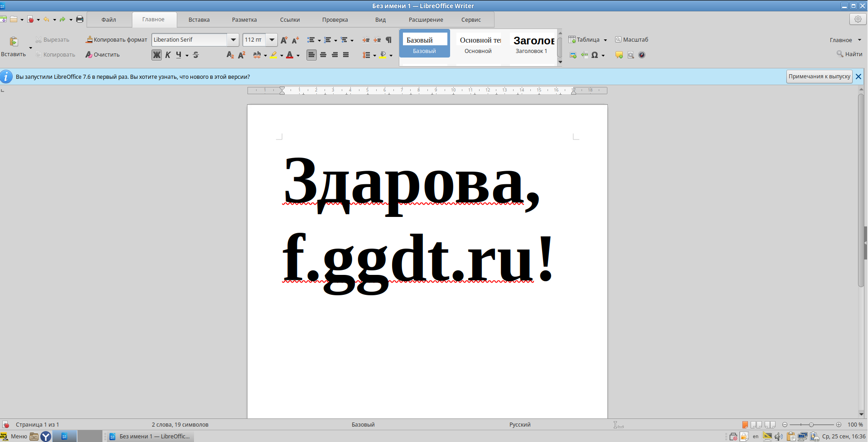868x442 pixels.
Task: Click the red font color swatch (A)
Action: tap(290, 55)
